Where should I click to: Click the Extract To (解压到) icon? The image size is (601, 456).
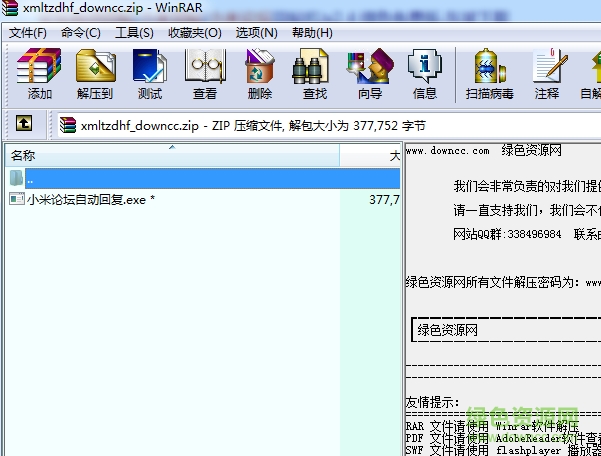click(95, 74)
